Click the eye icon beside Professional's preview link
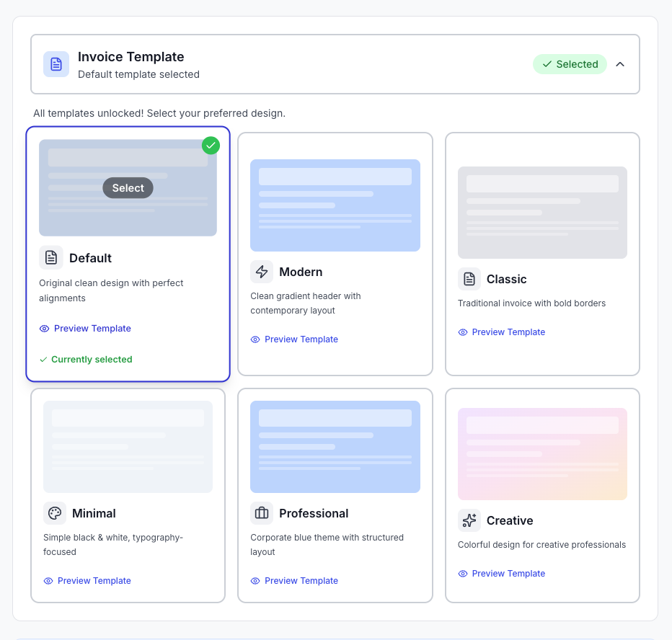This screenshot has width=672, height=640. point(255,580)
